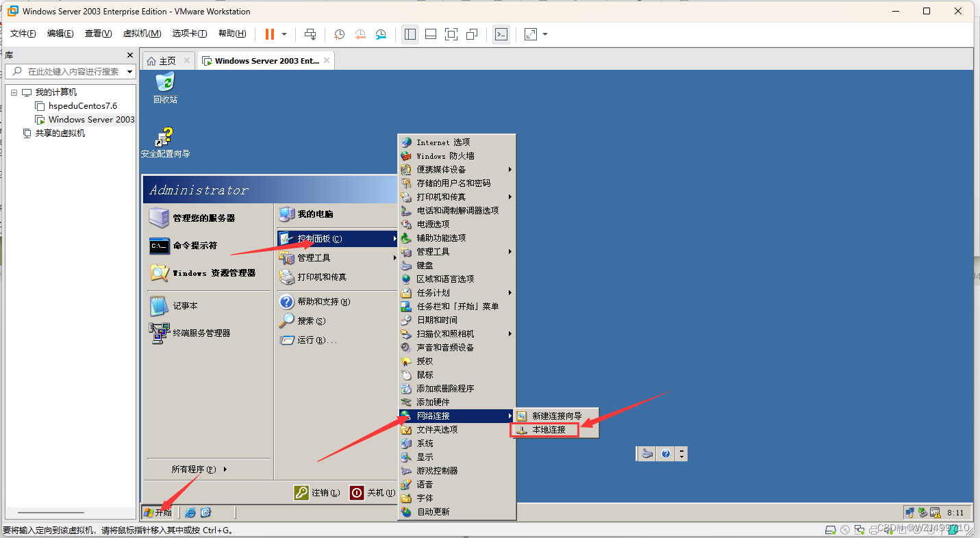This screenshot has width=980, height=538.
Task: Launch Internet Explorer from quick launch
Action: click(x=190, y=512)
